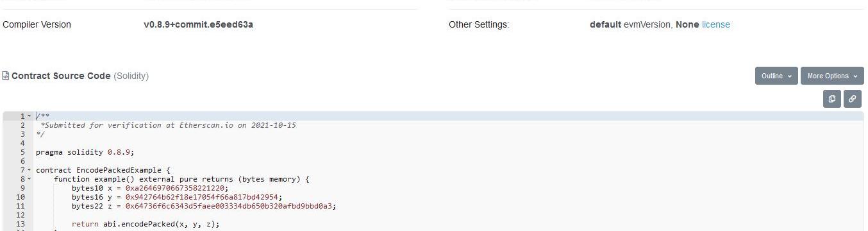Fold the example() function at line 8
The width and height of the screenshot is (868, 231).
pyautogui.click(x=29, y=179)
